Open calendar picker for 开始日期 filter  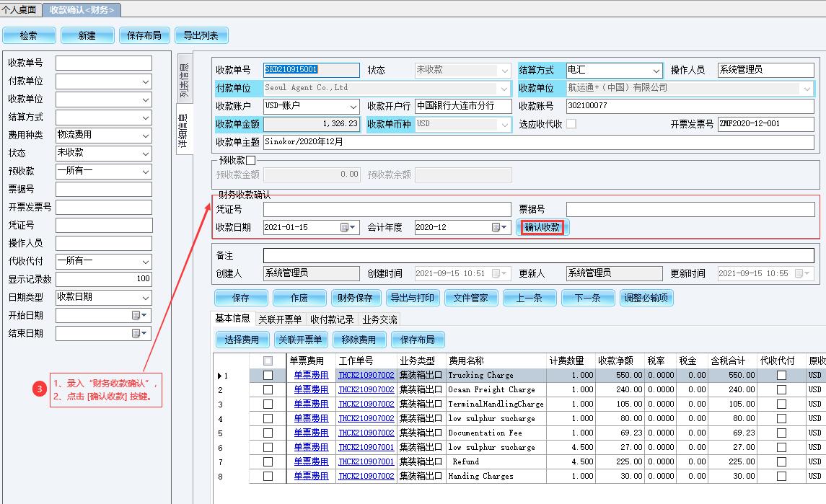click(x=137, y=315)
